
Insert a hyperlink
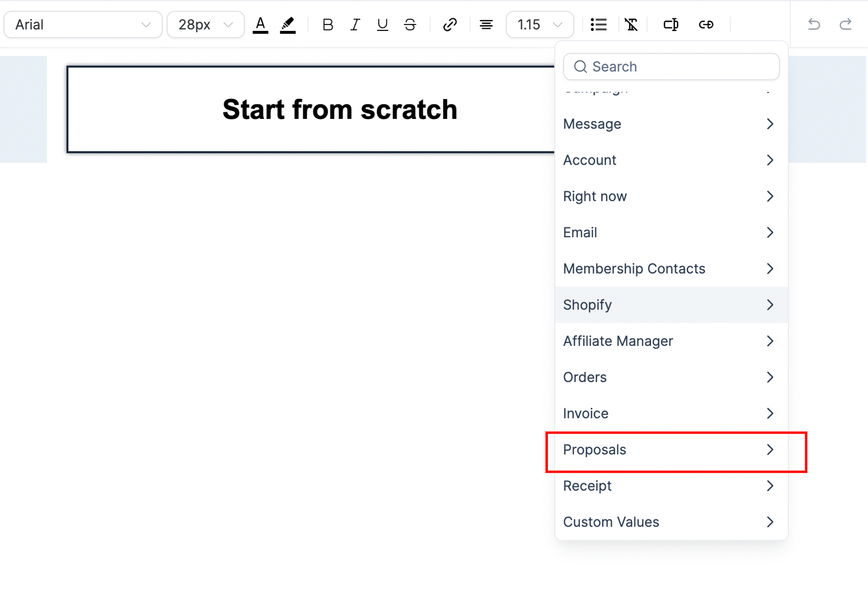450,24
